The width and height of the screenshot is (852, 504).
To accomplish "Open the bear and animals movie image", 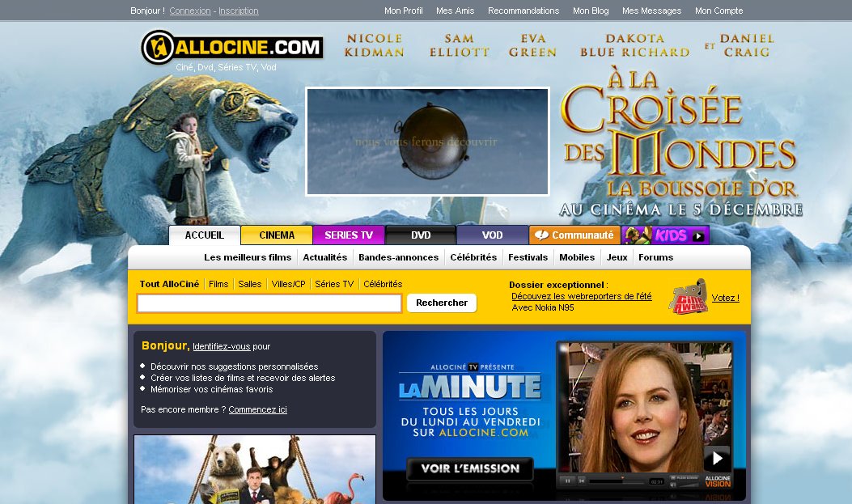I will [x=255, y=469].
